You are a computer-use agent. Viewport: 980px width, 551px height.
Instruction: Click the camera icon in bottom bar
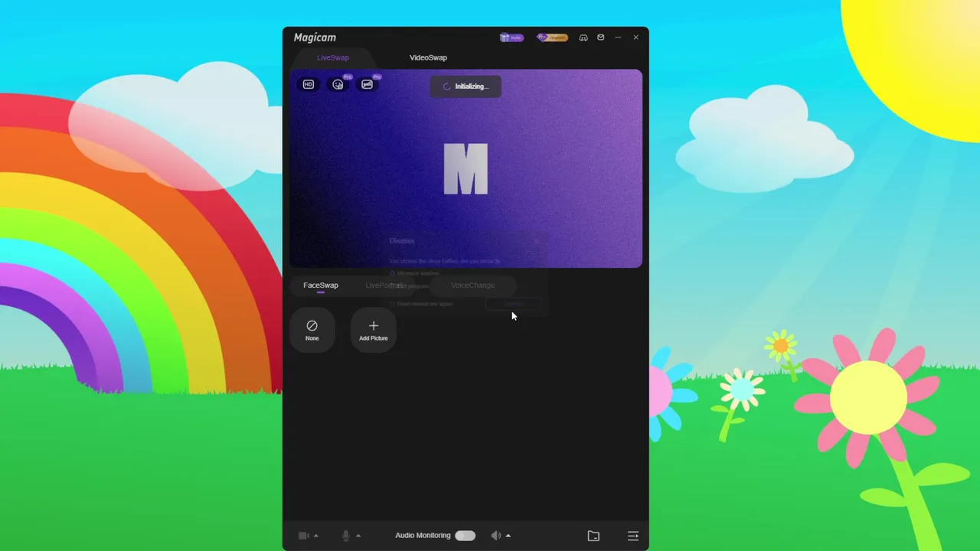[303, 536]
